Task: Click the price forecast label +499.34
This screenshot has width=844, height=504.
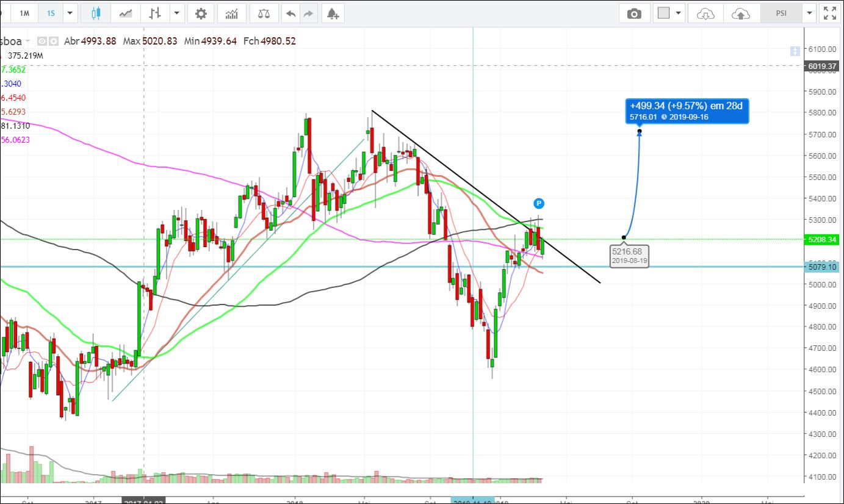Action: click(686, 111)
